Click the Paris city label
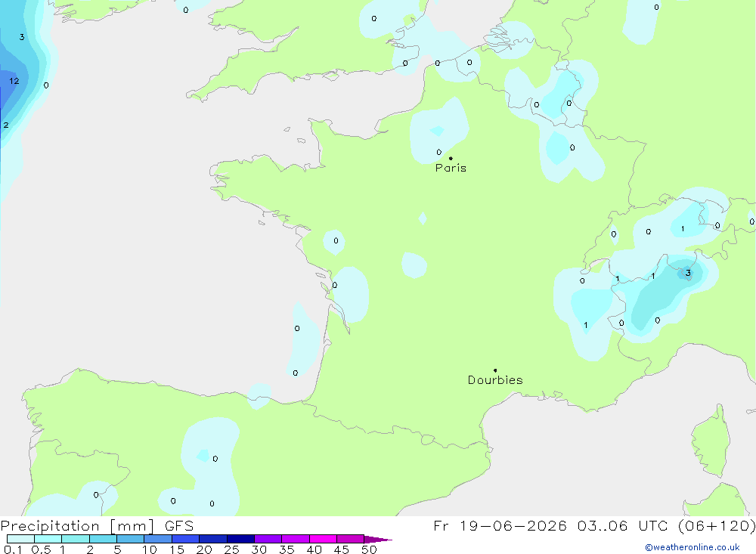Viewport: 756px width, 554px height. coord(451,168)
